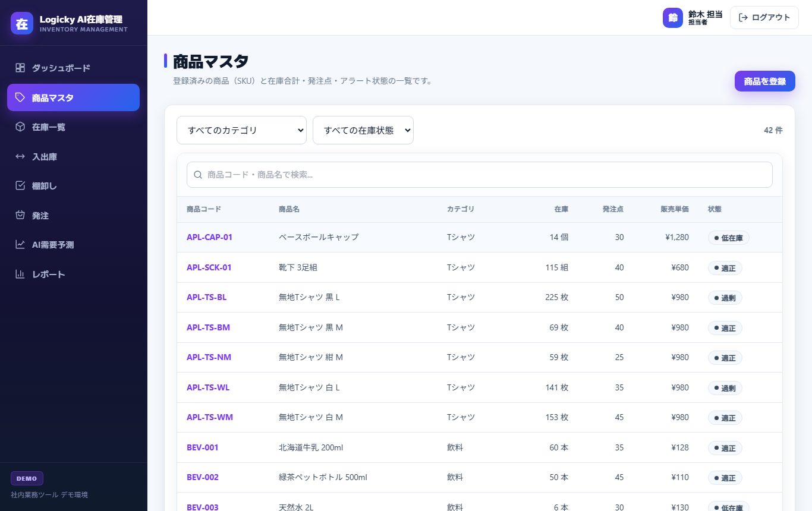Click the Logicky app logo icon

coord(22,23)
